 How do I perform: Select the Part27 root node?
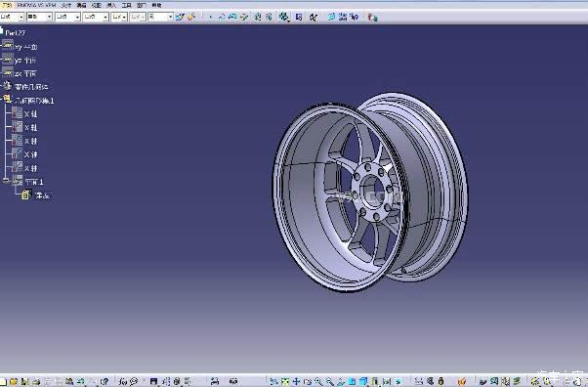[x=16, y=33]
